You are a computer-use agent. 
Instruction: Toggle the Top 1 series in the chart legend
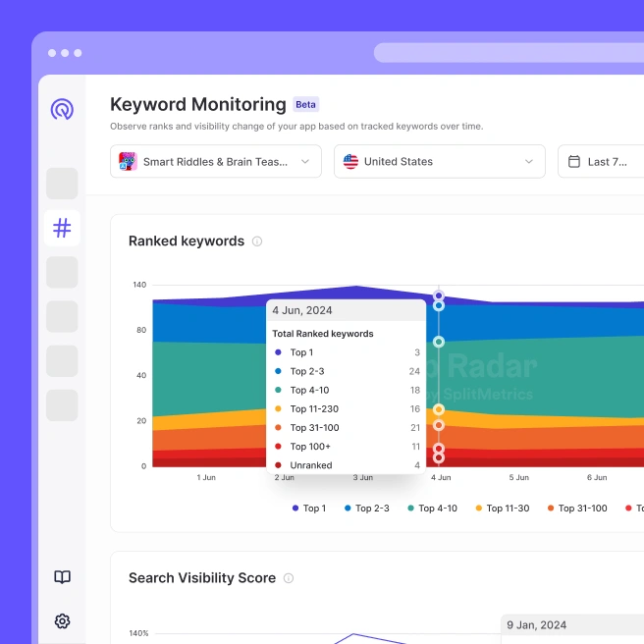click(x=309, y=509)
